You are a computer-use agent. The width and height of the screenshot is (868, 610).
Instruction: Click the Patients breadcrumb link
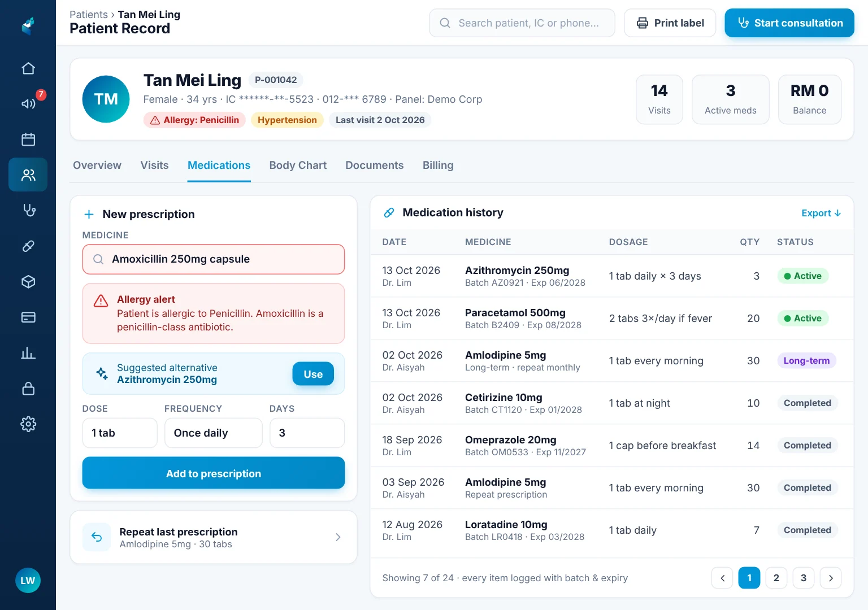(x=89, y=15)
